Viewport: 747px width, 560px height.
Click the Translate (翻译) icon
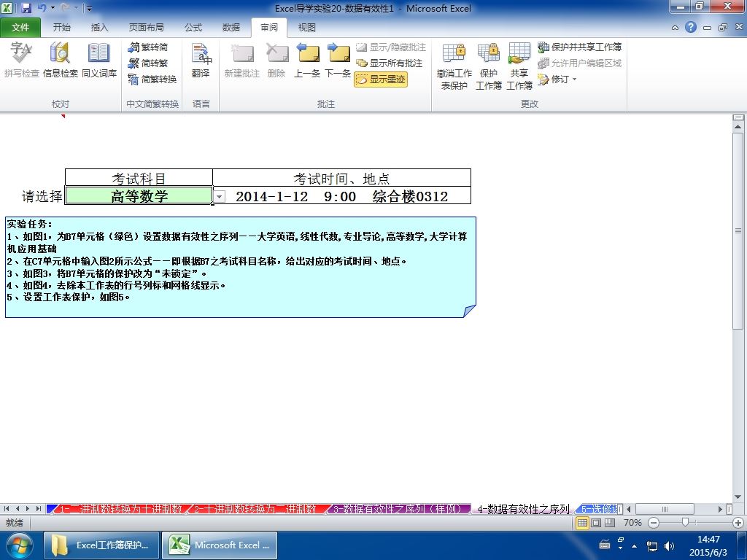(201, 60)
